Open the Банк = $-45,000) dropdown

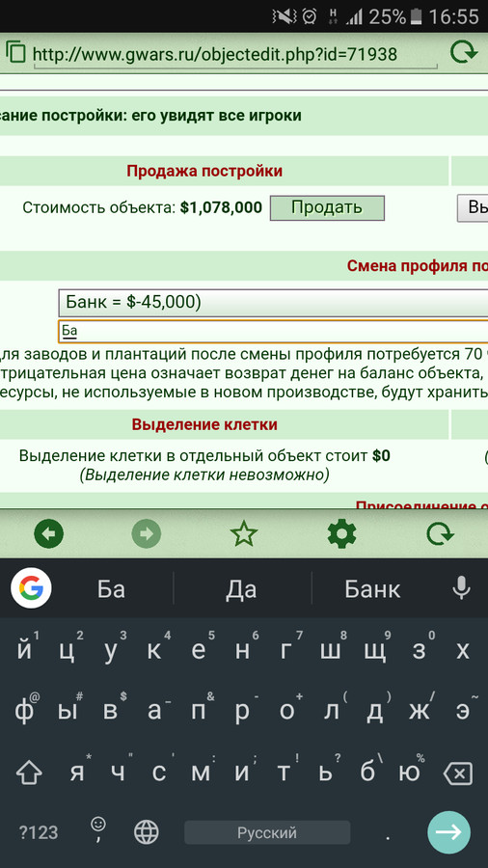273,302
